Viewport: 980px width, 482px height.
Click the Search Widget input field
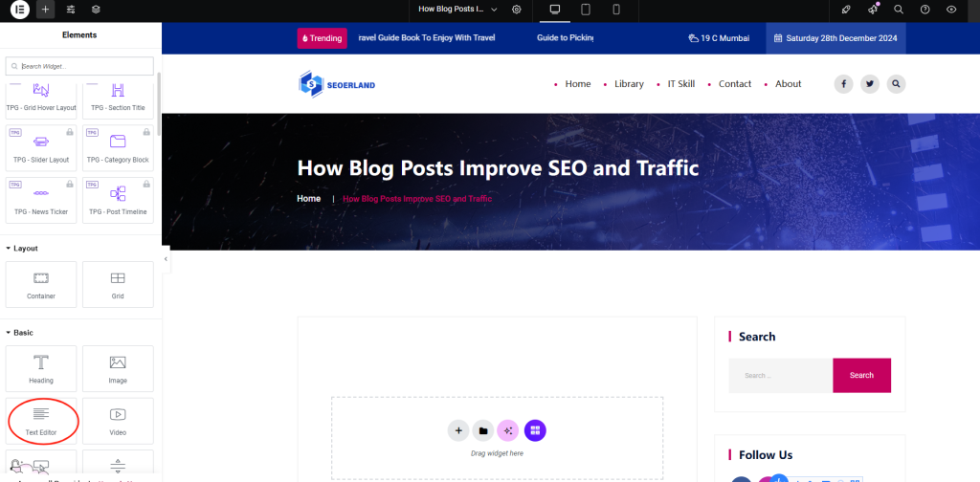point(80,66)
